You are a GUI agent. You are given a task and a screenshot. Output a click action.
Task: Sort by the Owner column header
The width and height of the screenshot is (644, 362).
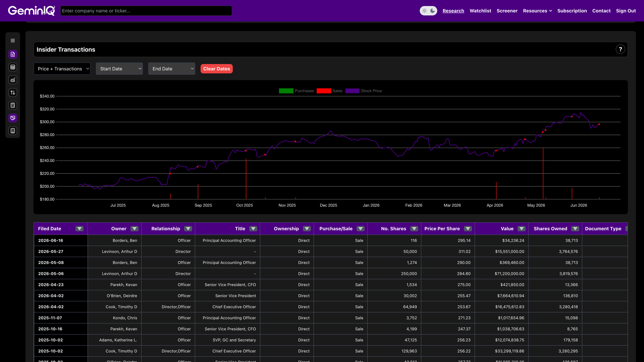119,229
